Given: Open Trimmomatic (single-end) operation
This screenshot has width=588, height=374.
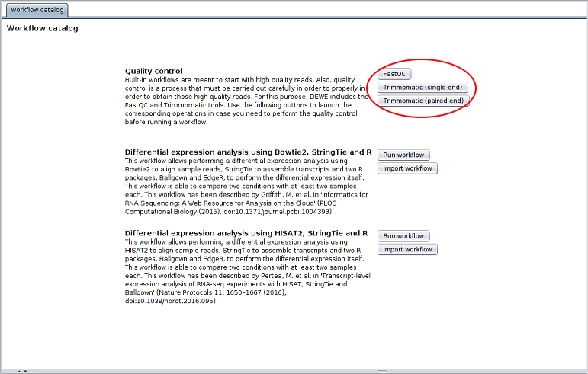Looking at the screenshot, I should [419, 88].
